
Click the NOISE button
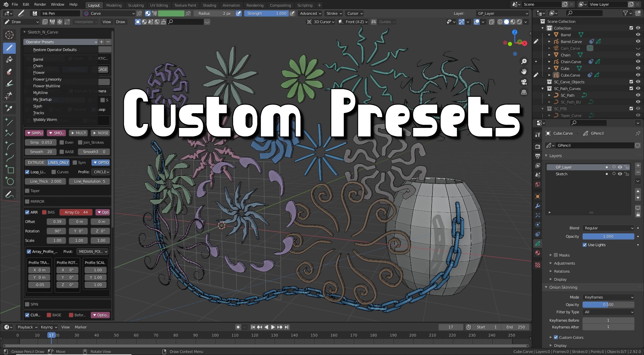click(100, 133)
